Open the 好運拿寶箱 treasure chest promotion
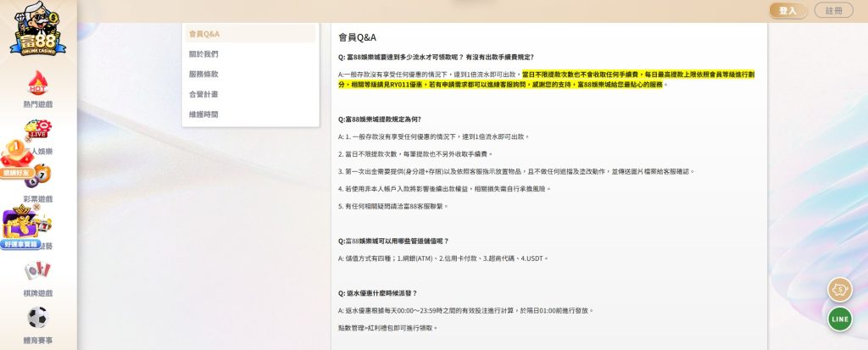Screen dimensions: 868x350 [x=20, y=228]
